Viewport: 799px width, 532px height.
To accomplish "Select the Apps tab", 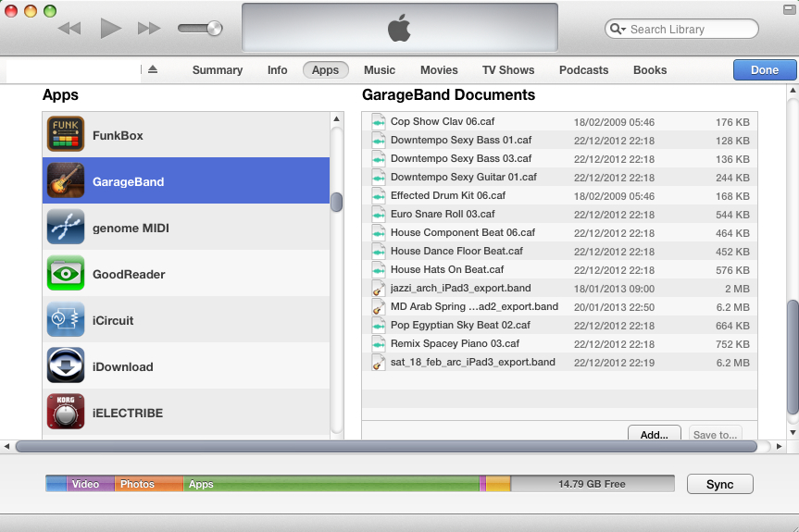I will (x=326, y=70).
